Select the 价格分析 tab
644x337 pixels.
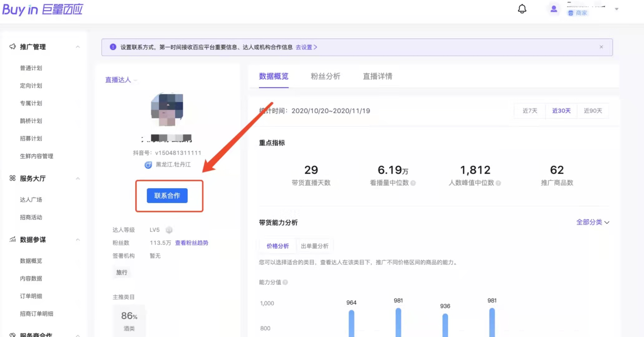pyautogui.click(x=278, y=246)
